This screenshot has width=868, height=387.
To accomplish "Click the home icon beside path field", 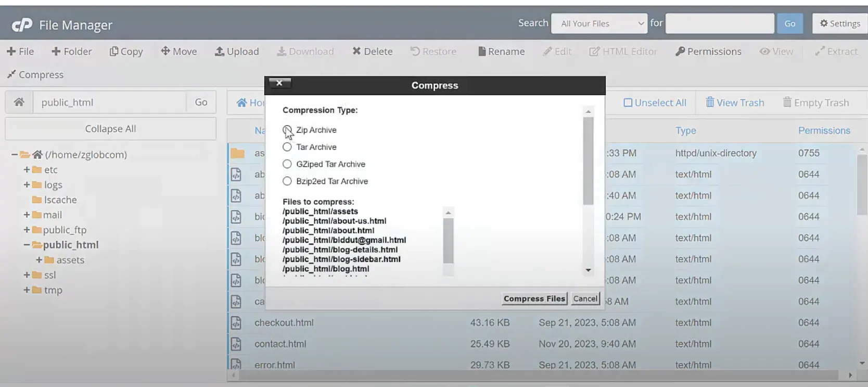I will pyautogui.click(x=19, y=102).
